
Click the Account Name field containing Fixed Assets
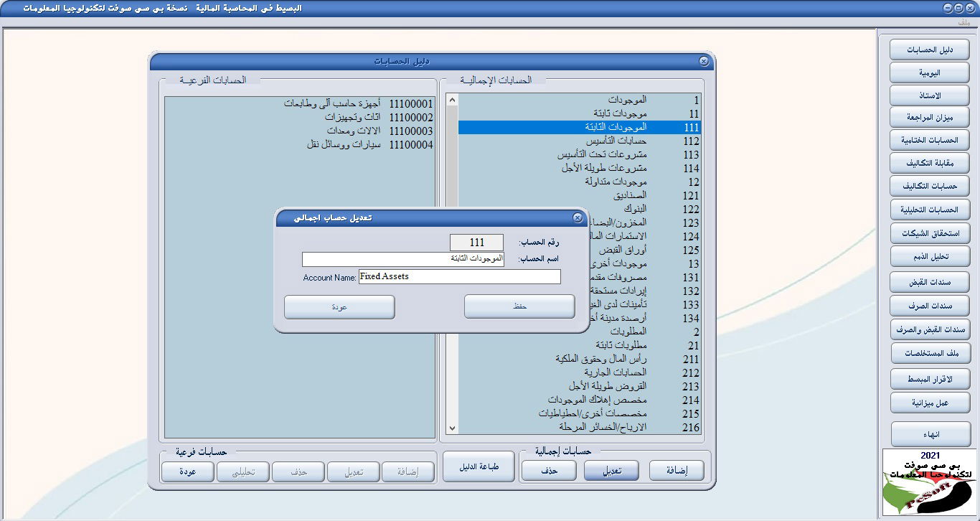coord(459,276)
